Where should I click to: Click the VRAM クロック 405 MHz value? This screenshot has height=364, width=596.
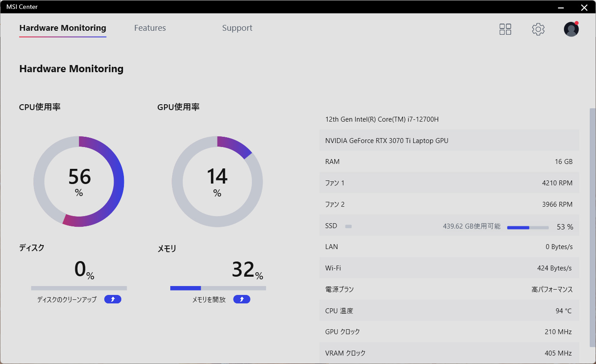pyautogui.click(x=558, y=353)
